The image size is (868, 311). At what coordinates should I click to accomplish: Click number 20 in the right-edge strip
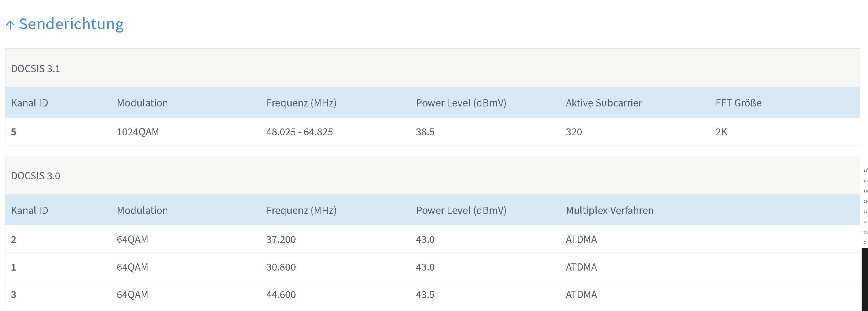tap(865, 201)
